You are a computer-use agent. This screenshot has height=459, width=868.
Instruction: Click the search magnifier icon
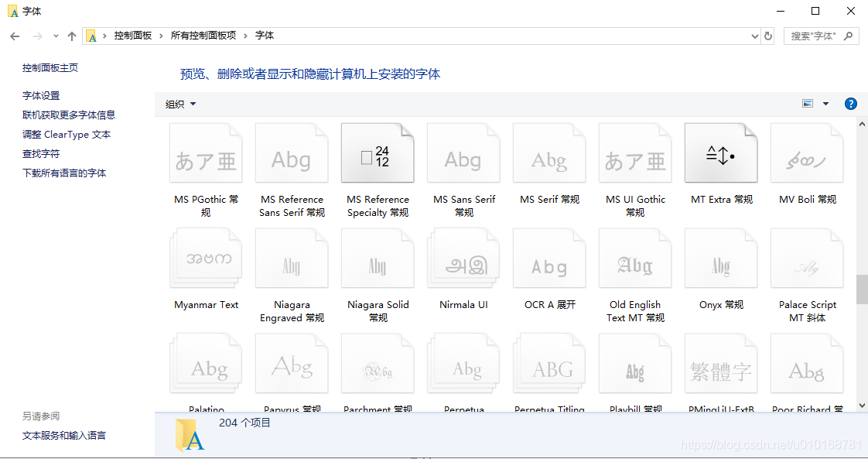(x=848, y=36)
